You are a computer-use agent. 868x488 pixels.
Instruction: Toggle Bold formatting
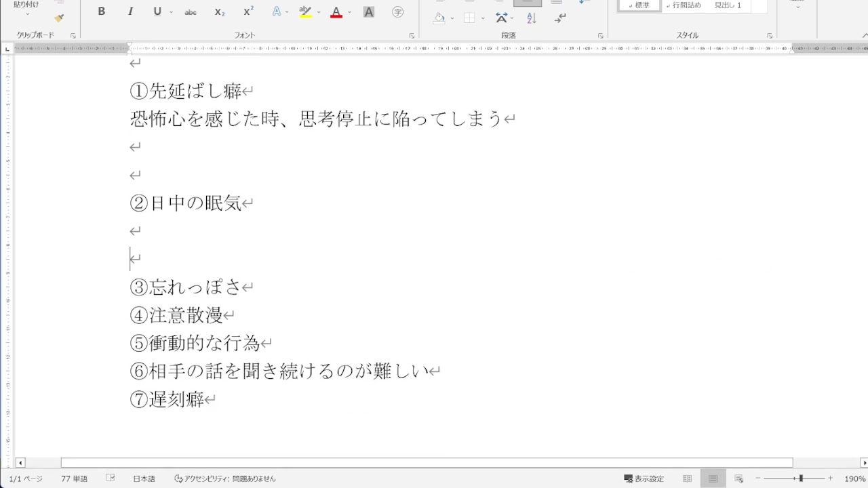tap(102, 12)
